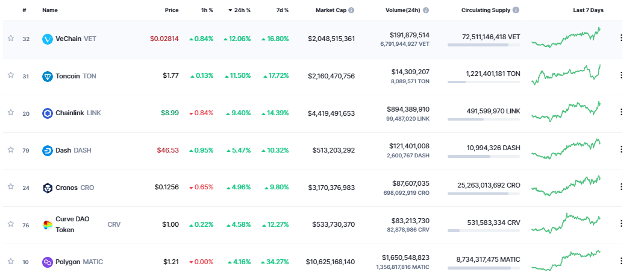
Task: Open the Polygon 7-day sparkline chart
Action: click(x=566, y=261)
